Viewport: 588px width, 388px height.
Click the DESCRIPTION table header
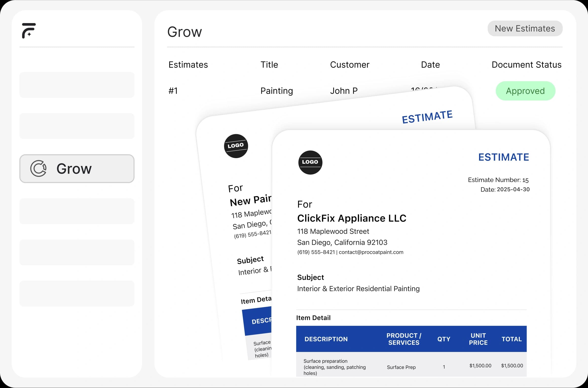click(x=326, y=339)
